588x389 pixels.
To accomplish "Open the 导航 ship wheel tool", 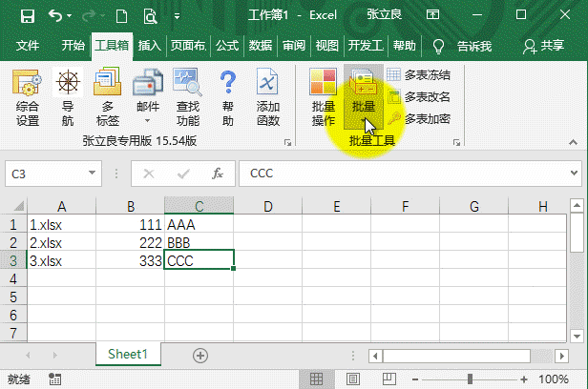I will (68, 98).
